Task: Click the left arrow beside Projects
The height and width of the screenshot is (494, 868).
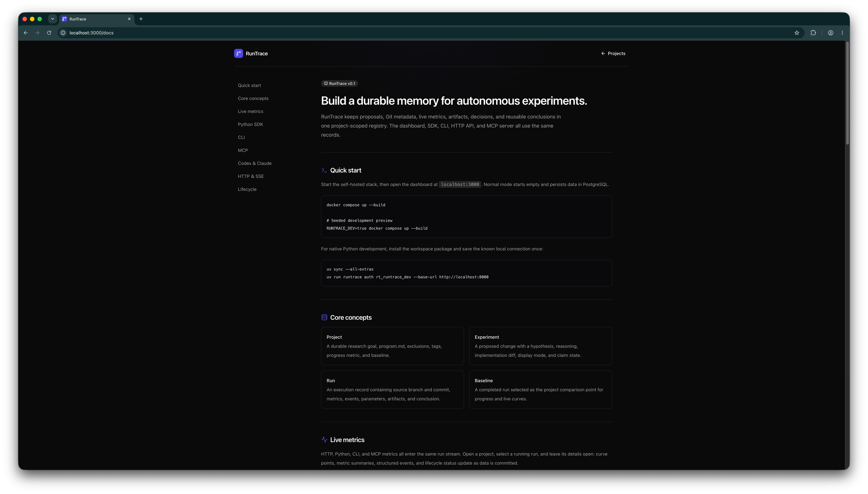Action: [x=603, y=53]
